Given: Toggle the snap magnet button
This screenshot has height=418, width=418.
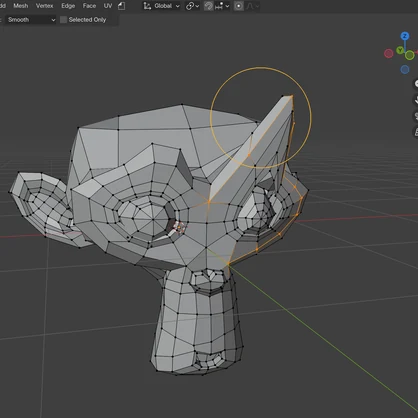Looking at the screenshot, I should [x=209, y=6].
